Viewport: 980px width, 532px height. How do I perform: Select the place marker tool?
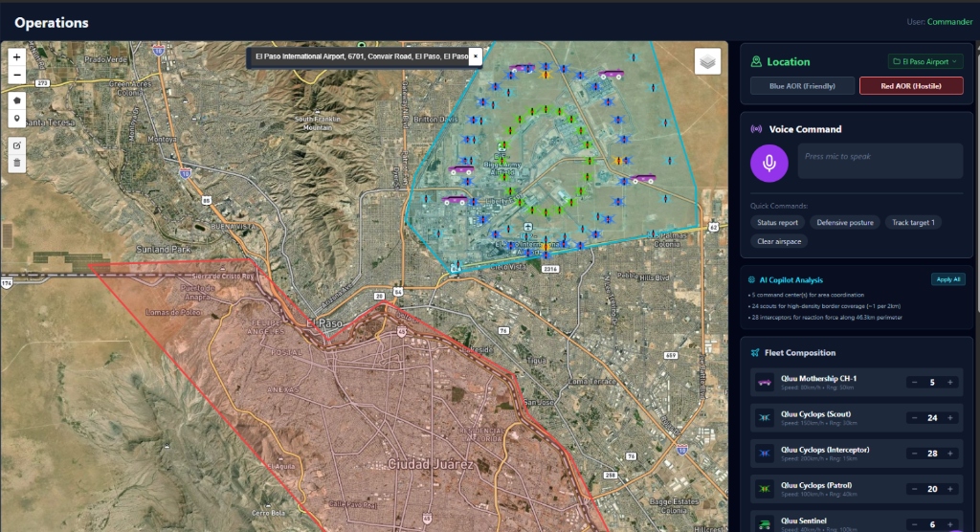17,119
